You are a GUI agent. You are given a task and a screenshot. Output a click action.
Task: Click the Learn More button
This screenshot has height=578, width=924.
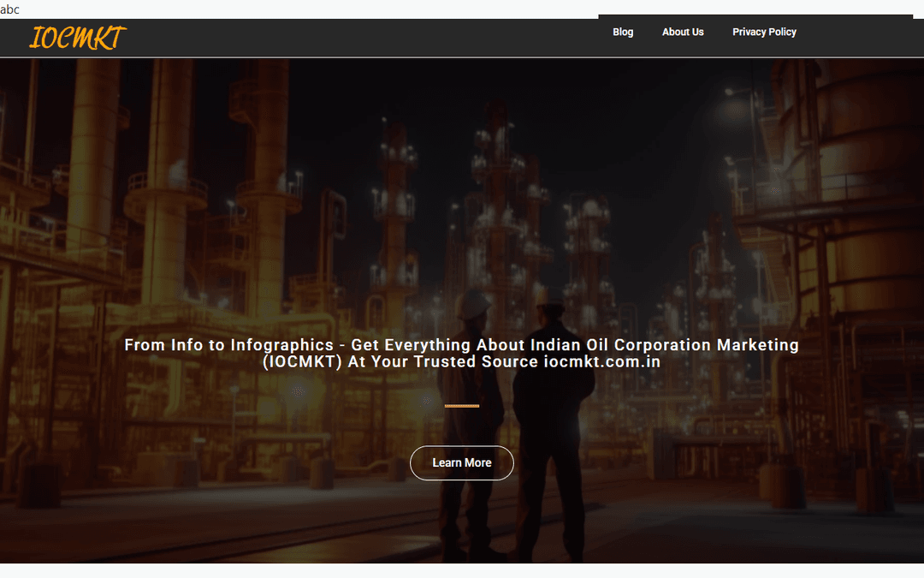tap(462, 463)
